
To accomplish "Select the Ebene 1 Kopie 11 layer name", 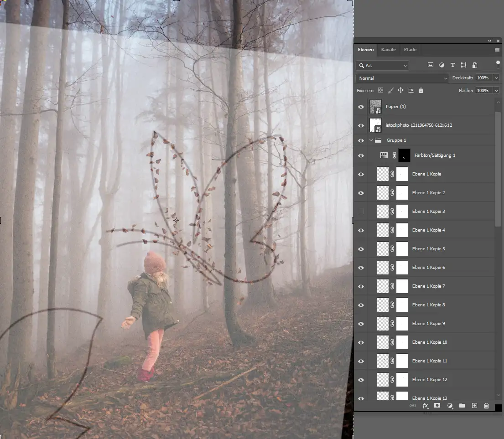I will pos(430,361).
